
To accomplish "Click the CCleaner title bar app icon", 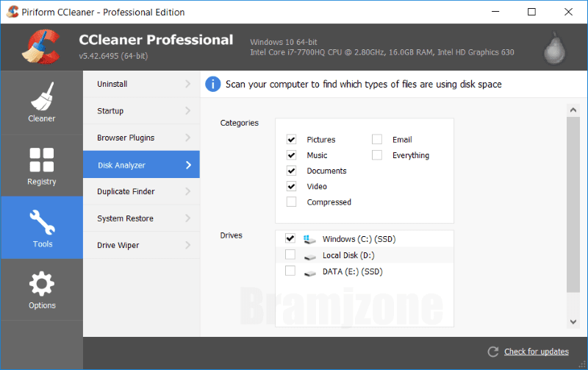I will point(12,12).
